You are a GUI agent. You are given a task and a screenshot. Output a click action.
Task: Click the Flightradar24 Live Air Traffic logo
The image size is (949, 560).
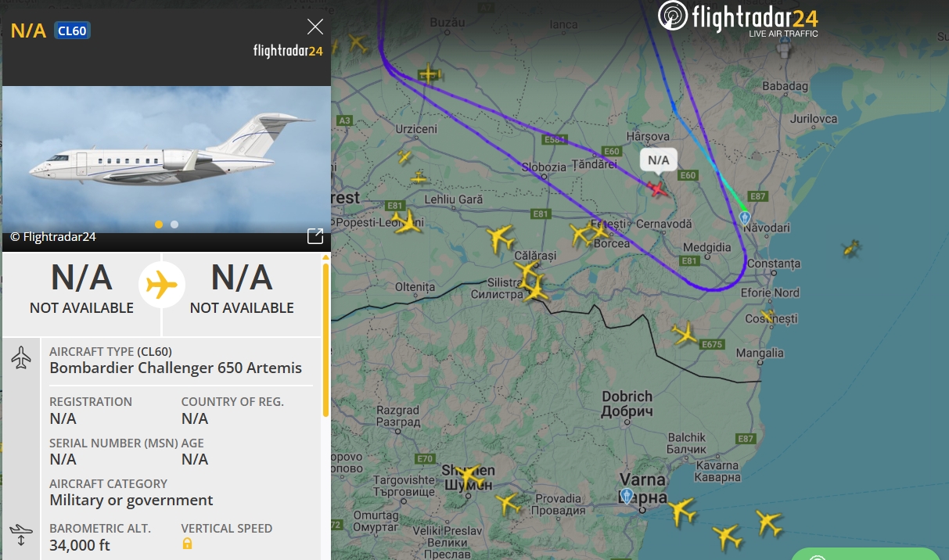coord(739,18)
